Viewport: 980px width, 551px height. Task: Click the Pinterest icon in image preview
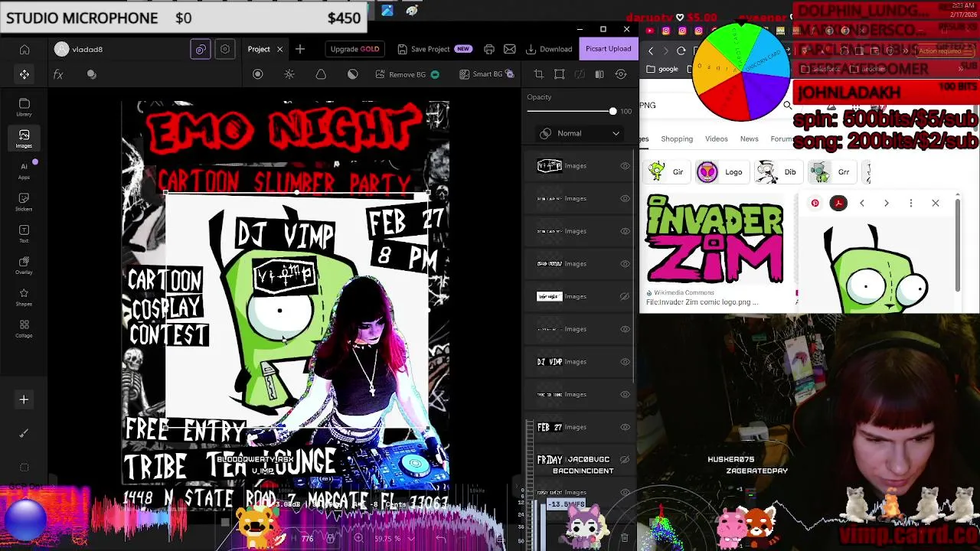pos(815,203)
